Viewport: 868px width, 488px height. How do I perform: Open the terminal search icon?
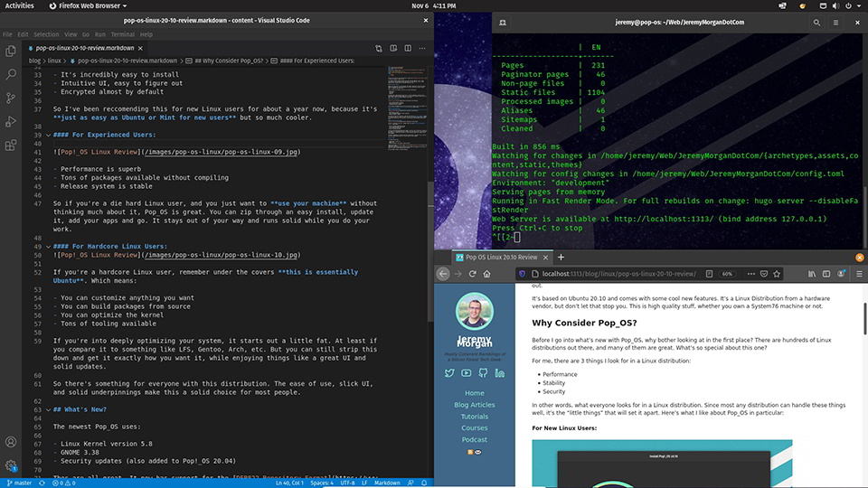pos(816,23)
